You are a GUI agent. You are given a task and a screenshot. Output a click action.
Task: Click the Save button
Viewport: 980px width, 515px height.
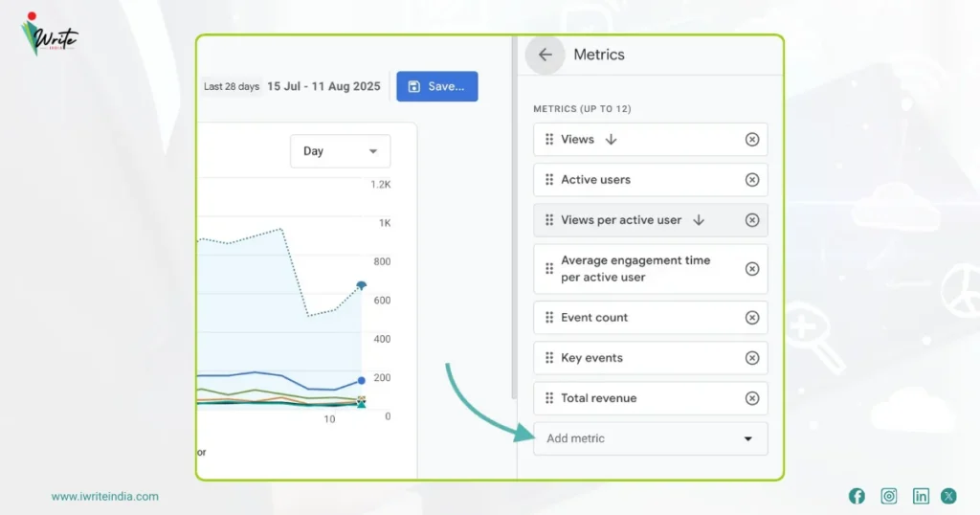(436, 86)
